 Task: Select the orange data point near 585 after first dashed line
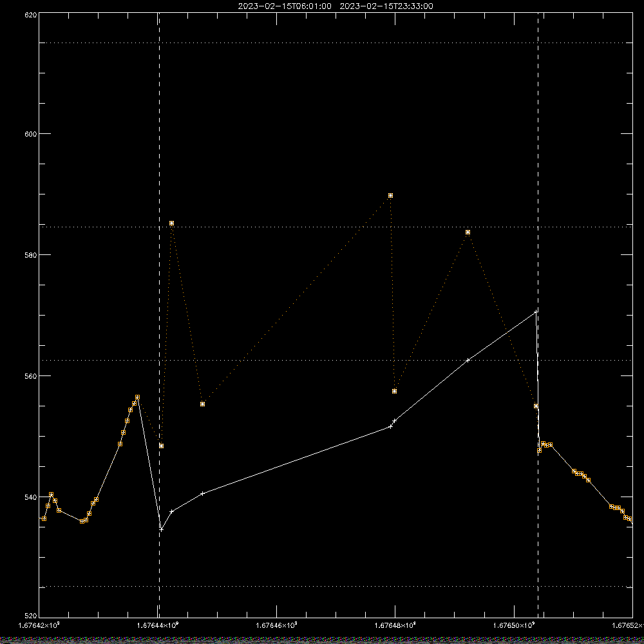(172, 223)
